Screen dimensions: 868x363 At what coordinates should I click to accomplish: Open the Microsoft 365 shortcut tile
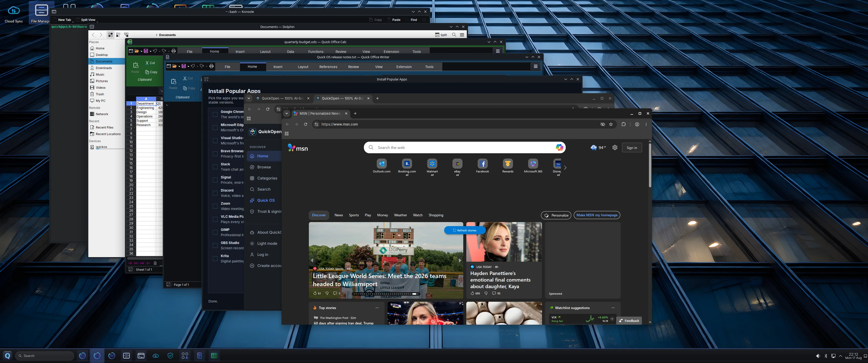pyautogui.click(x=533, y=166)
